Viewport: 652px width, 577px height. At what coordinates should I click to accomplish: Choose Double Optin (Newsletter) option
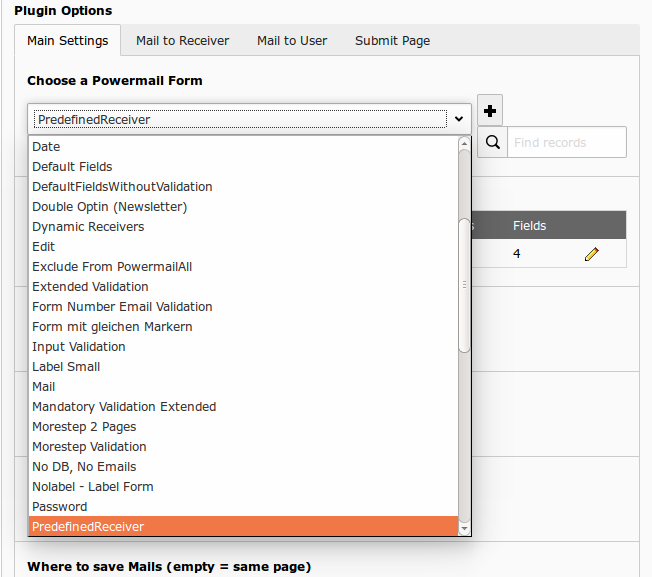[x=109, y=207]
